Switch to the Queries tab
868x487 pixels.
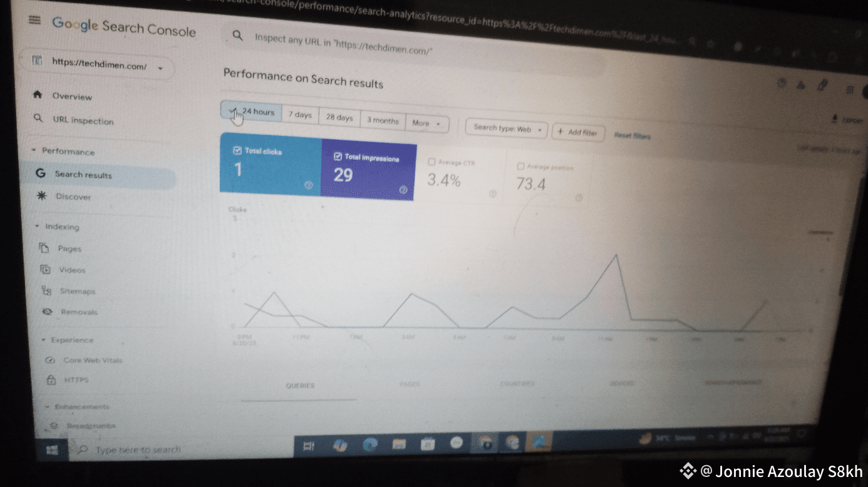300,385
